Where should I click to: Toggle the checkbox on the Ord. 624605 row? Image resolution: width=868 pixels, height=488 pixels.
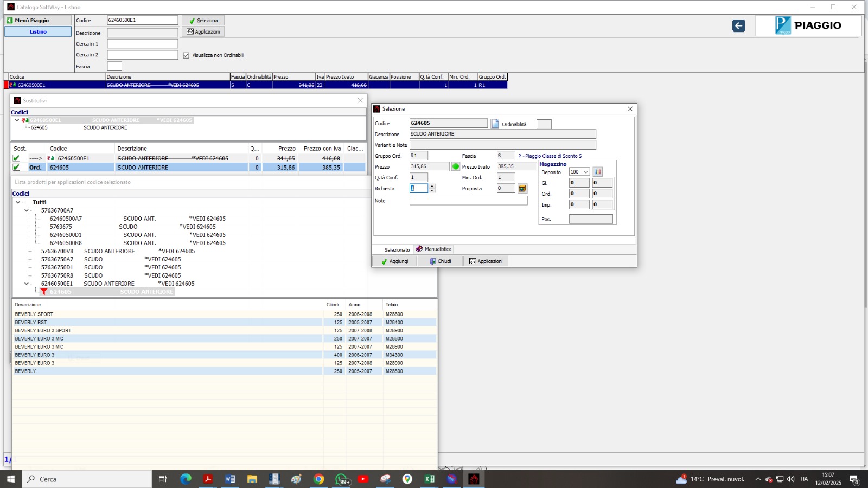click(16, 168)
